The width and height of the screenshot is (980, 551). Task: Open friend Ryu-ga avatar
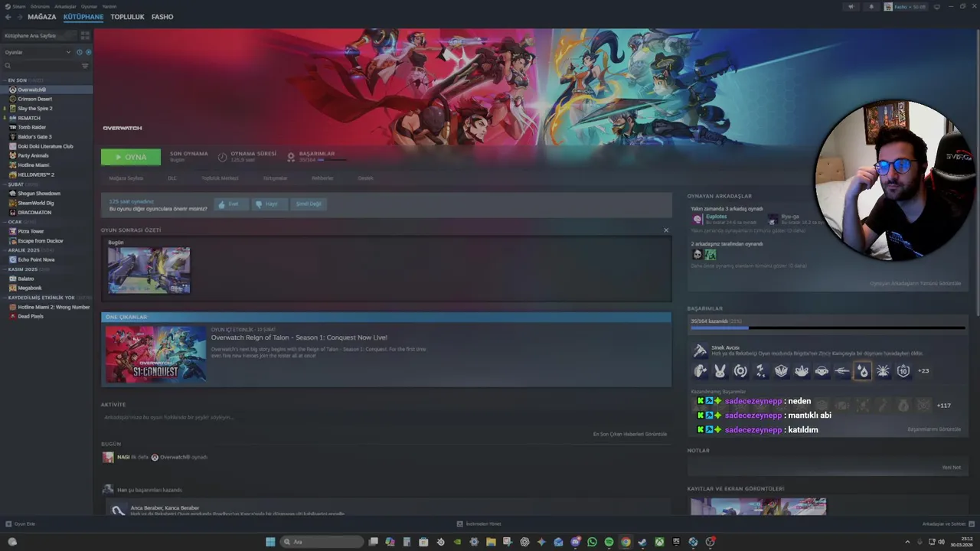[x=773, y=219]
